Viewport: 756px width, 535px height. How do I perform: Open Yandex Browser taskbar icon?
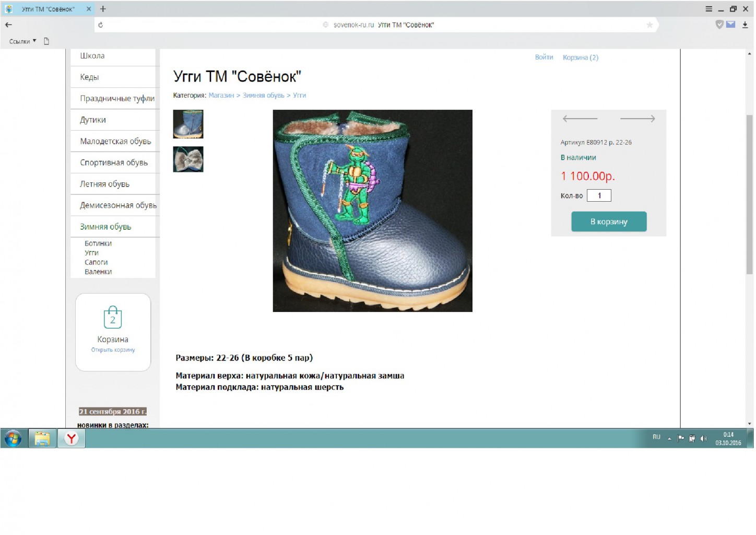[72, 438]
